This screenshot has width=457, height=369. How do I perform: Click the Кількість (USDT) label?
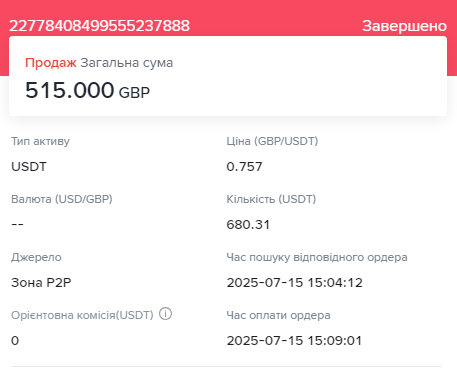271,199
